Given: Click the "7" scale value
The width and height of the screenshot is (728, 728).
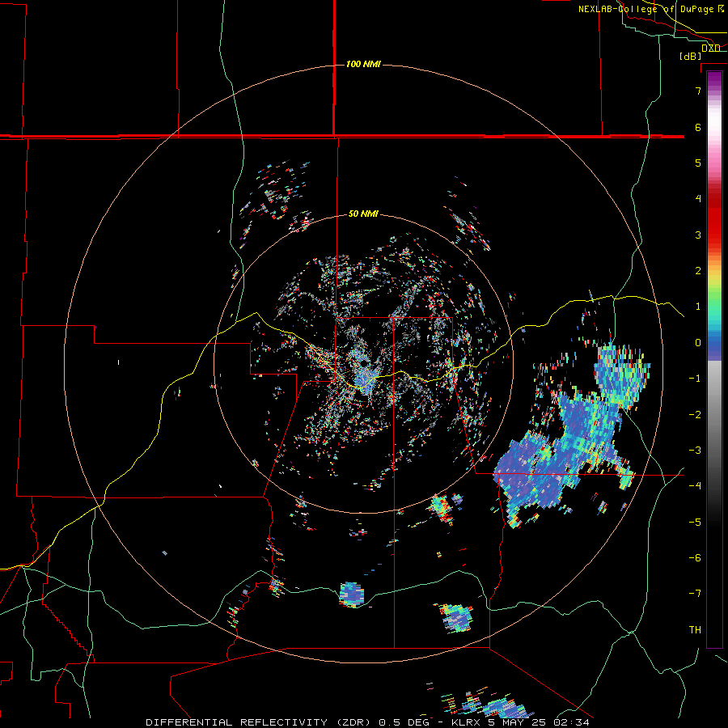Looking at the screenshot, I should point(698,91).
